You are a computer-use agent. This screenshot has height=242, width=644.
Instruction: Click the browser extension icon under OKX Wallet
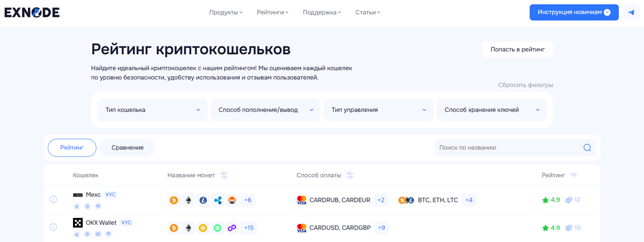pyautogui.click(x=98, y=234)
